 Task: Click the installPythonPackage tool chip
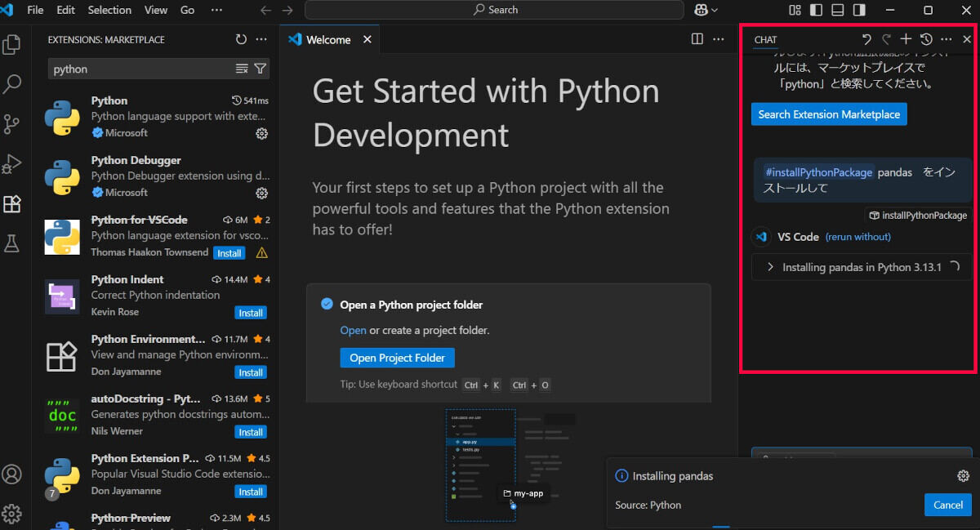[x=918, y=216]
